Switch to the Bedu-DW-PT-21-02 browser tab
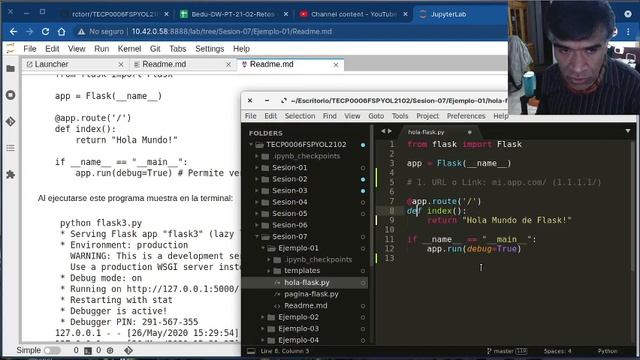This screenshot has width=640, height=360. [x=233, y=14]
